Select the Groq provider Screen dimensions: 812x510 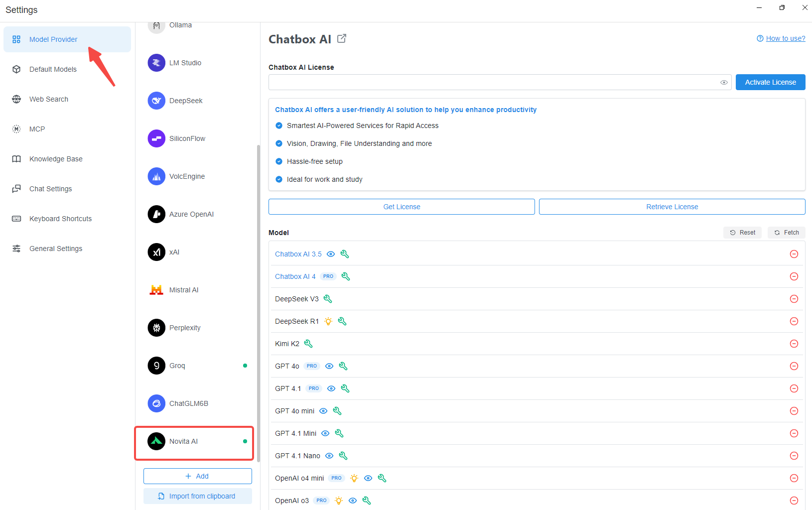tap(198, 366)
